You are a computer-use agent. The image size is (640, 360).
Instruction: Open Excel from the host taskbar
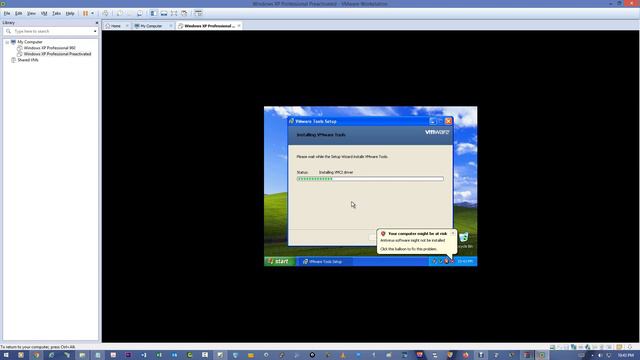click(159, 355)
